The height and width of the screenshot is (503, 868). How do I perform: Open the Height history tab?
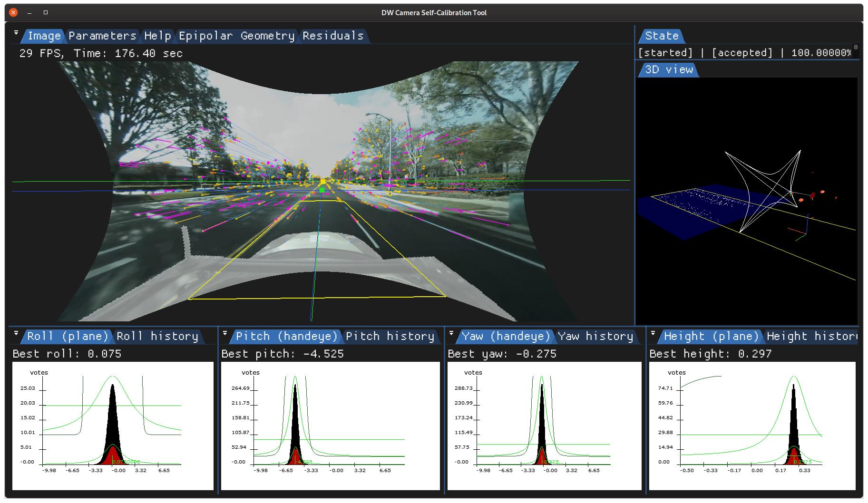tap(811, 337)
